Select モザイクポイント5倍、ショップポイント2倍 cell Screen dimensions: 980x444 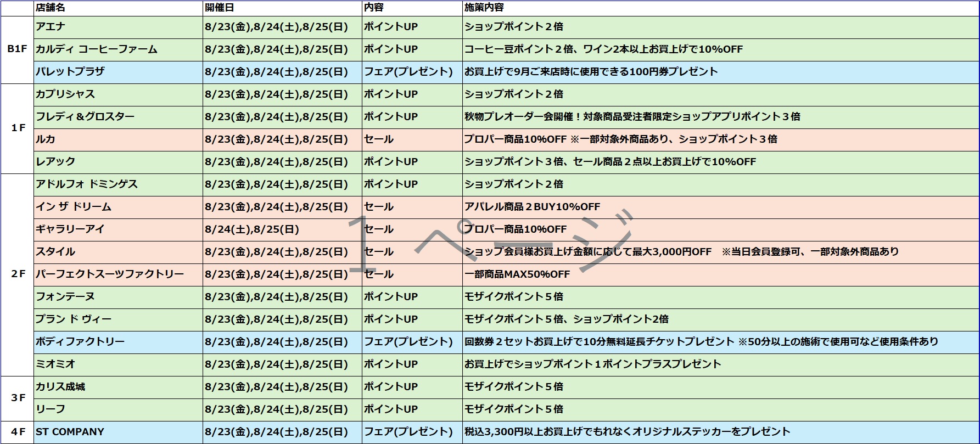721,319
